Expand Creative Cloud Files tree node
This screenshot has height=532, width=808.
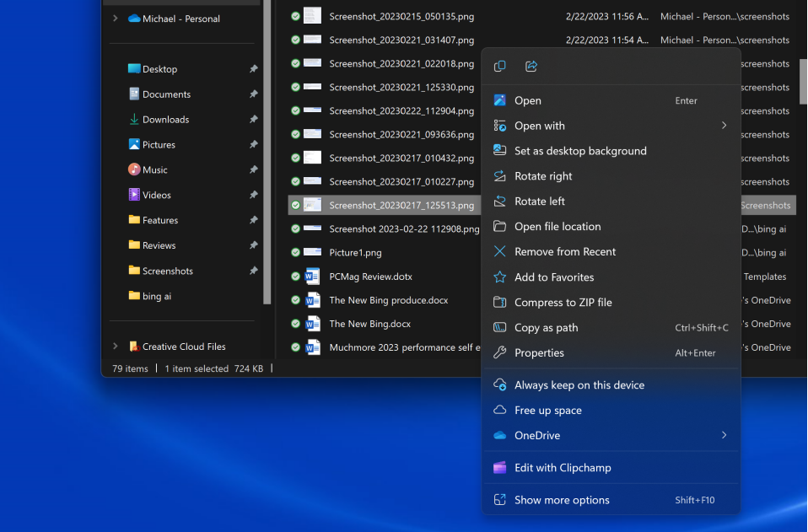(116, 346)
